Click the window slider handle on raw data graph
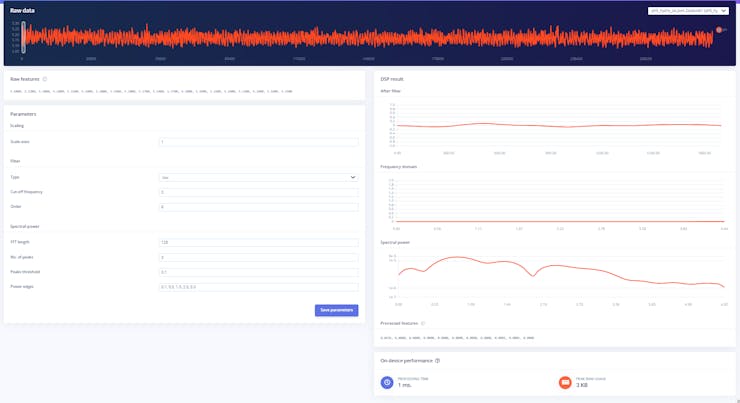This screenshot has height=403, width=740. pyautogui.click(x=24, y=37)
